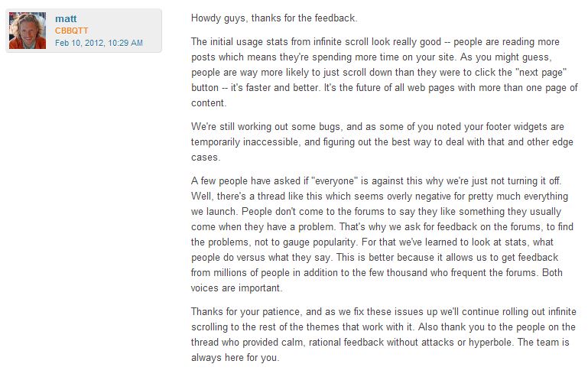Image resolution: width=588 pixels, height=377 pixels.
Task: Click the closing words "always here for you"
Action: [x=236, y=357]
